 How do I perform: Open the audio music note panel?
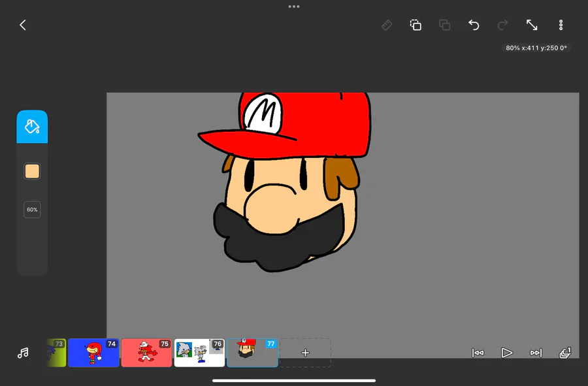click(23, 353)
